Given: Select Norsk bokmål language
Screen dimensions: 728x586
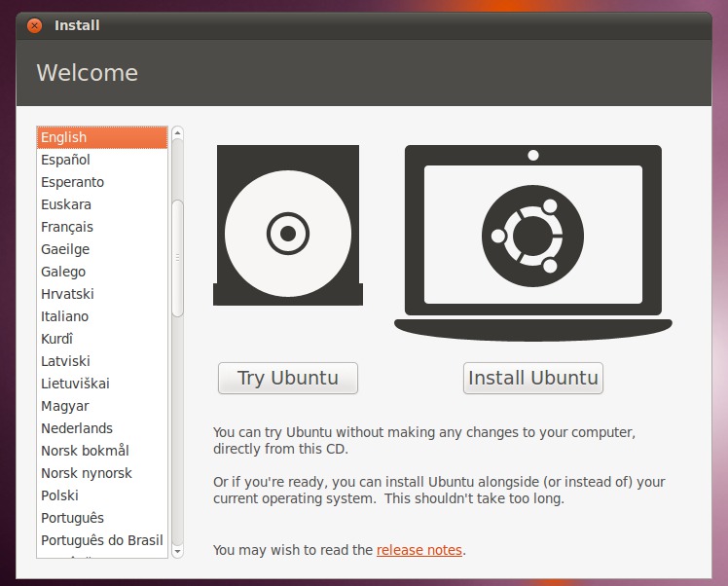Looking at the screenshot, I should click(102, 451).
